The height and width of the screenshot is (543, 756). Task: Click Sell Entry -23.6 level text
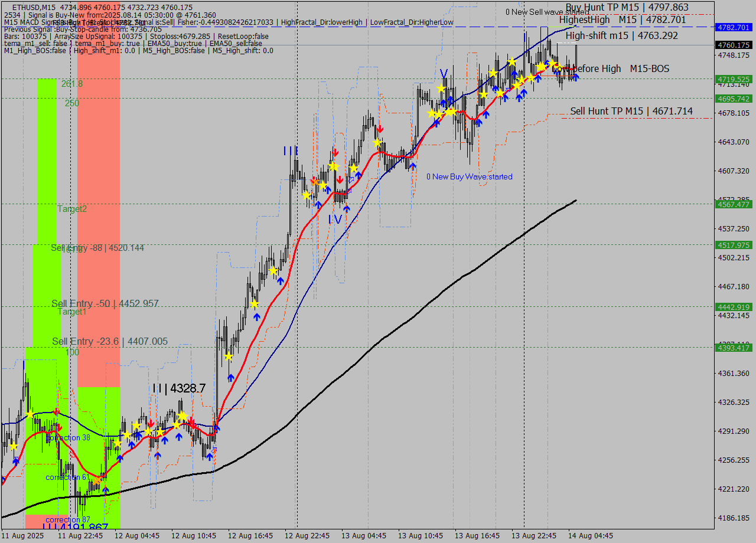(x=110, y=341)
